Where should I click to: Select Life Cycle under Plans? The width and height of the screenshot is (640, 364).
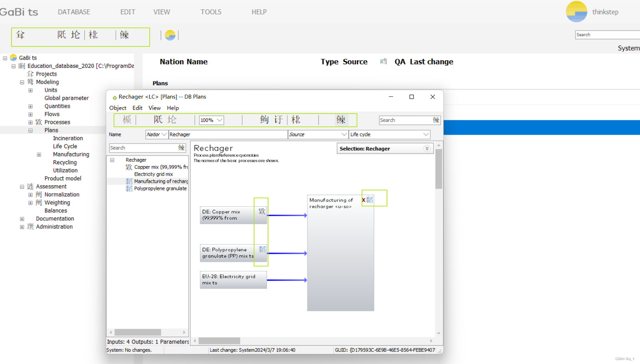pos(65,146)
